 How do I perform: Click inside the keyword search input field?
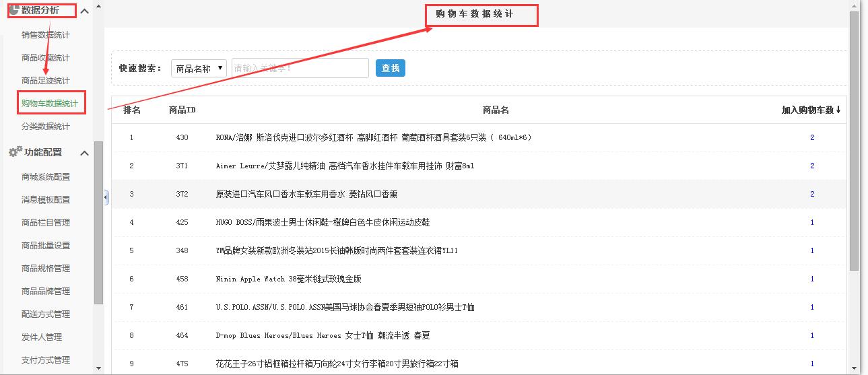pos(300,68)
